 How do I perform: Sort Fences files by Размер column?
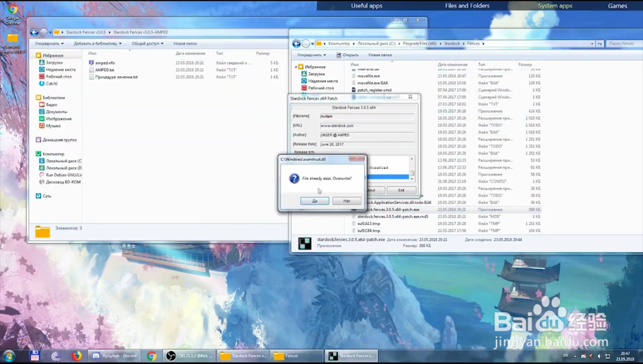click(525, 65)
